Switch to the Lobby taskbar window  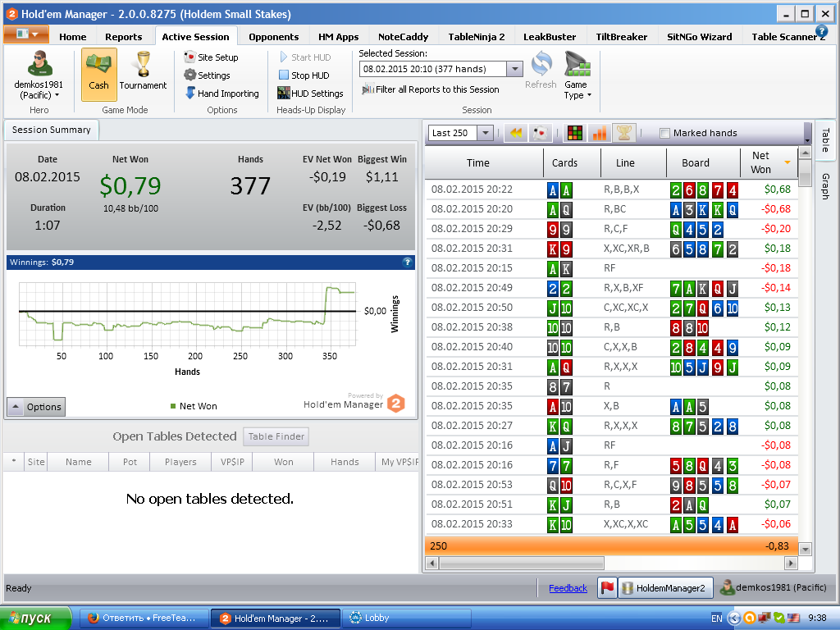point(406,619)
